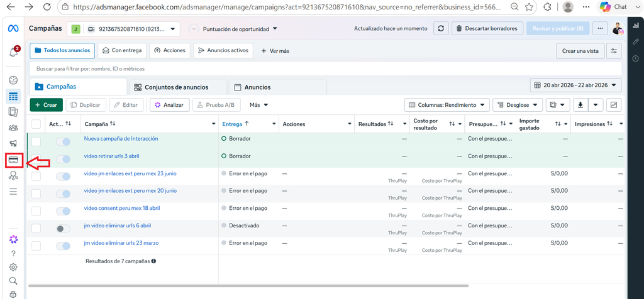644x299 pixels.
Task: Open the Campaña column header dropdown arrow
Action: (214, 124)
